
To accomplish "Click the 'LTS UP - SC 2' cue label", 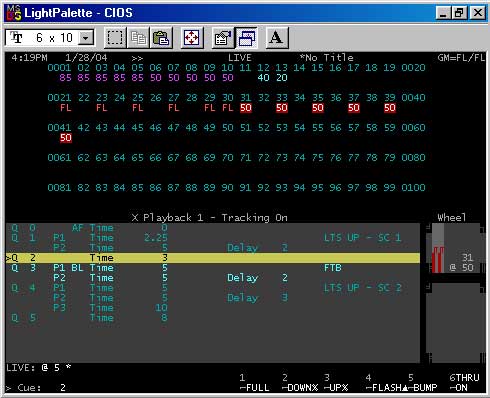I will [362, 288].
